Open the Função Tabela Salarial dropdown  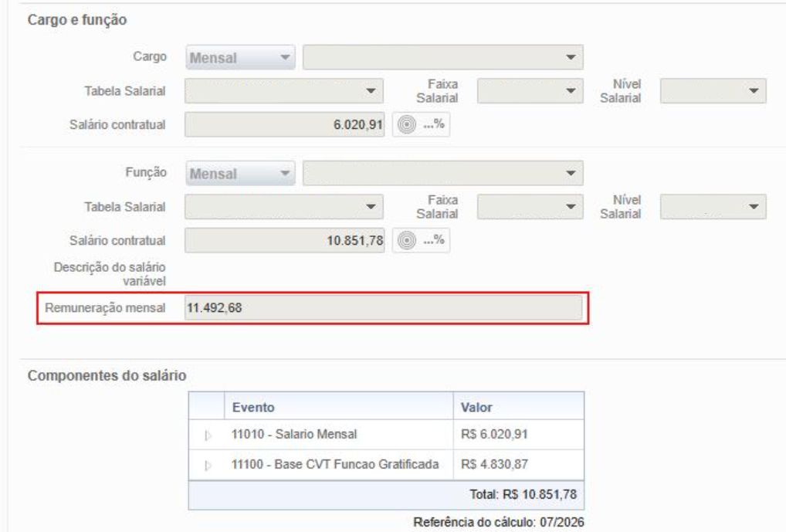(x=283, y=207)
